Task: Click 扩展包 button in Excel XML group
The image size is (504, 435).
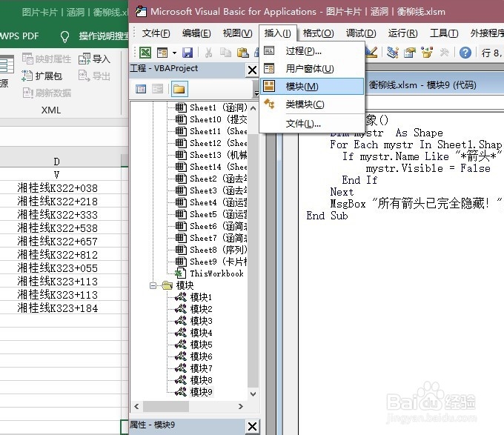Action: click(42, 76)
